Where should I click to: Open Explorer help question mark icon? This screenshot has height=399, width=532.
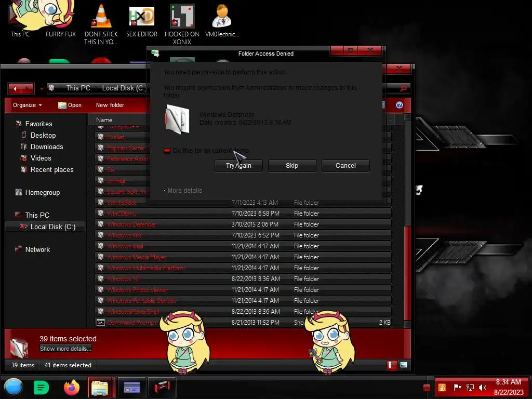tap(400, 105)
